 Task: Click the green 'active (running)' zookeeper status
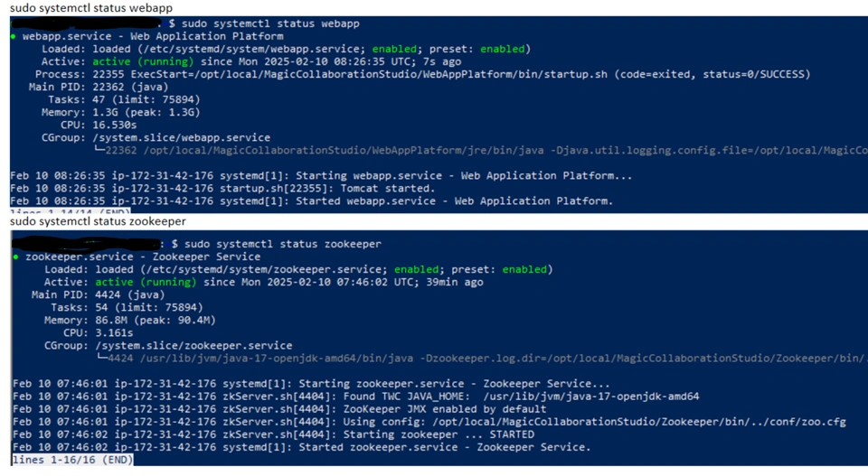146,282
